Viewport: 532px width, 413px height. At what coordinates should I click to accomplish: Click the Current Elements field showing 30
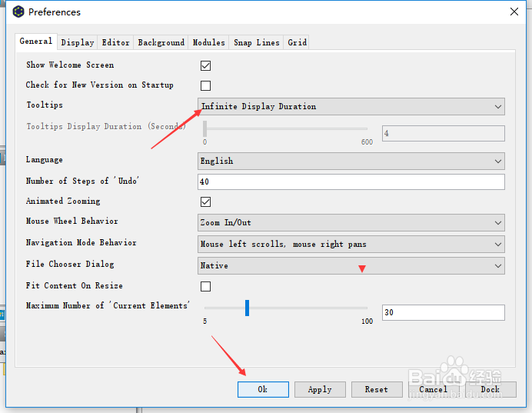coord(444,312)
